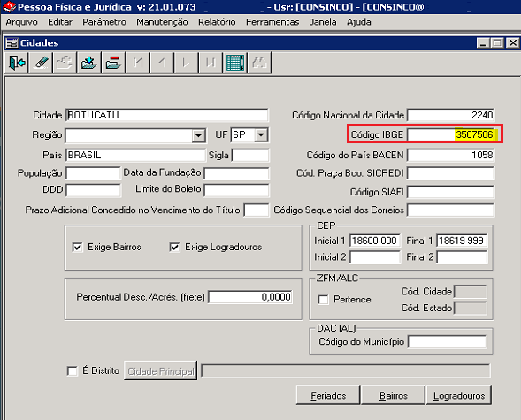
Task: Click the Prazo Adicional Concedido field
Action: click(257, 210)
